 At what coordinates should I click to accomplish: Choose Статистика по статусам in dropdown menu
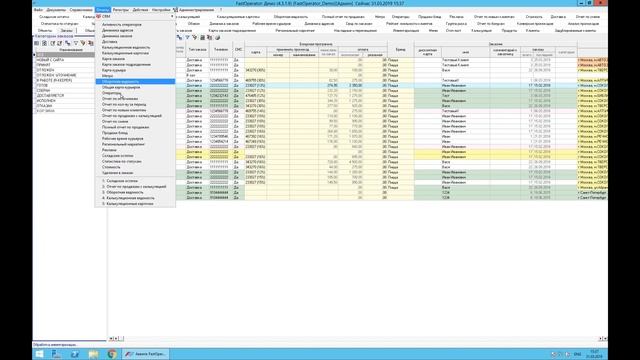[x=122, y=162]
